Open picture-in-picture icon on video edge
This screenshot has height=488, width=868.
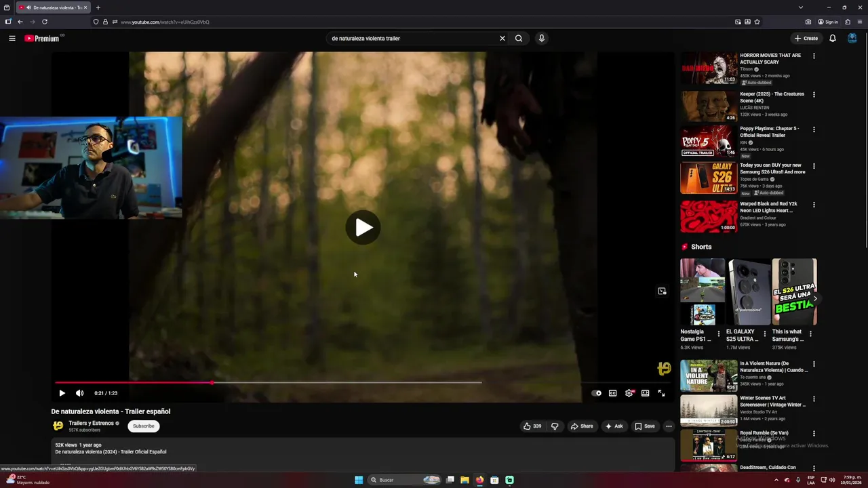(662, 291)
